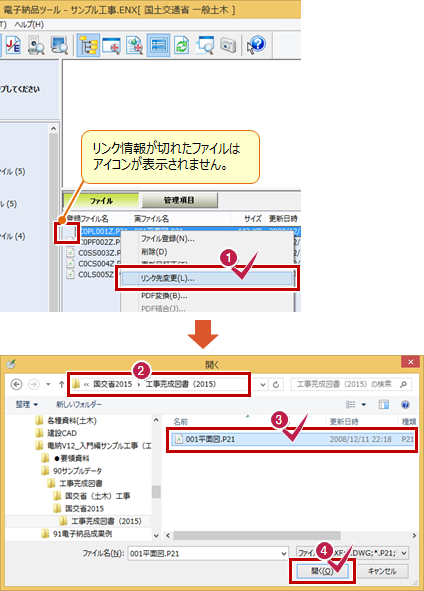Switch to the ファイル tab

(101, 201)
